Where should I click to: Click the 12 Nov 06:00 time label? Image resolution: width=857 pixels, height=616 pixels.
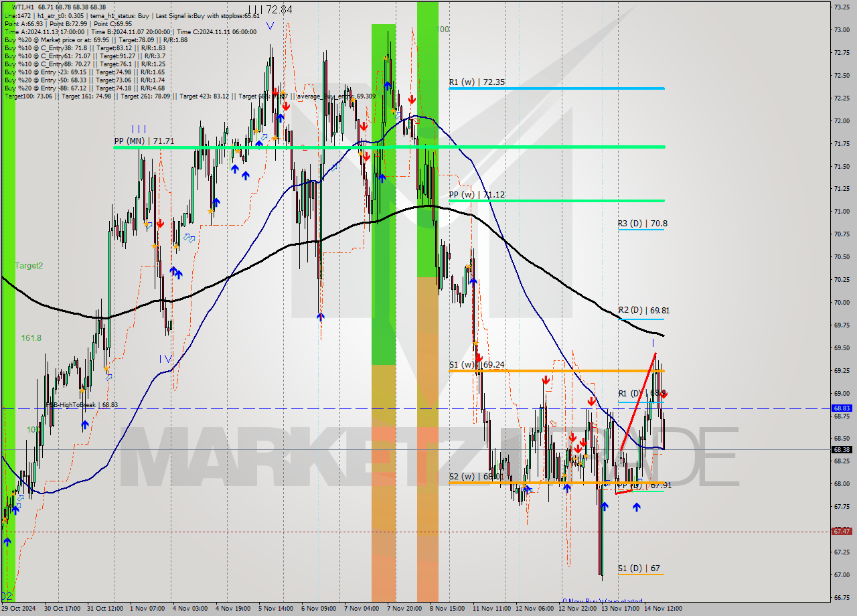[x=535, y=608]
